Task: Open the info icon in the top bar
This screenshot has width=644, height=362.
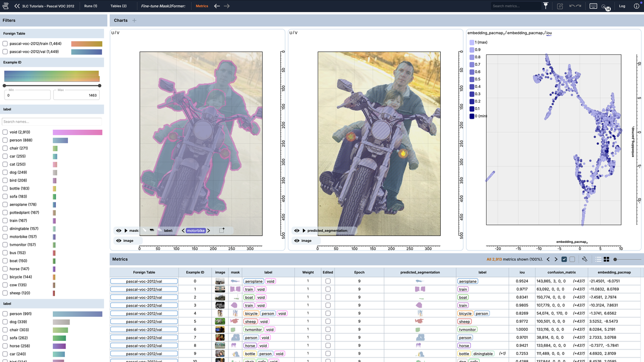Action: [636, 6]
